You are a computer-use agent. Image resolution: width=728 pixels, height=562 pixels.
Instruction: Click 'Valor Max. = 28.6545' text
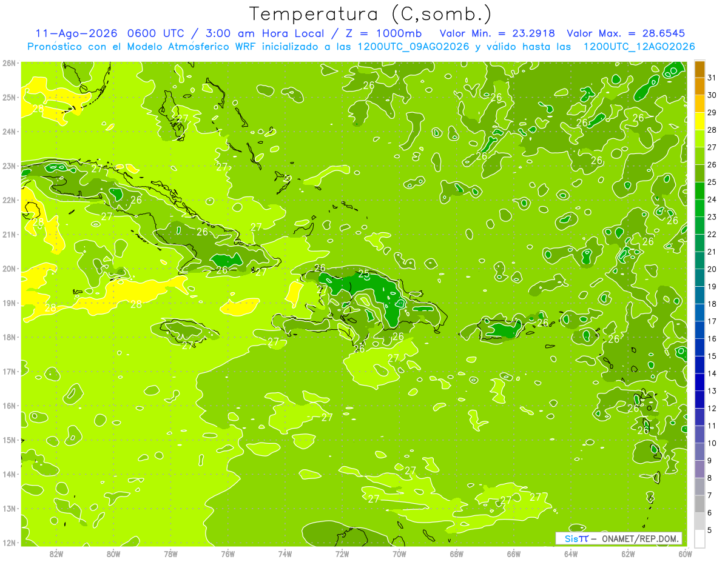(x=626, y=33)
